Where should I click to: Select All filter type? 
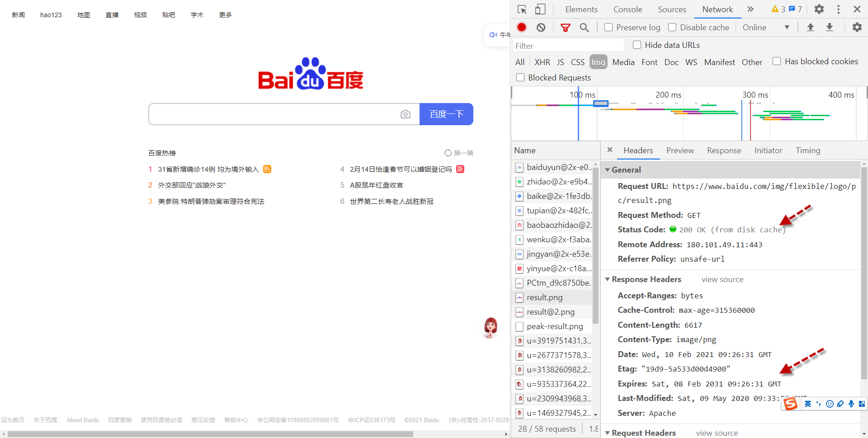tap(520, 62)
